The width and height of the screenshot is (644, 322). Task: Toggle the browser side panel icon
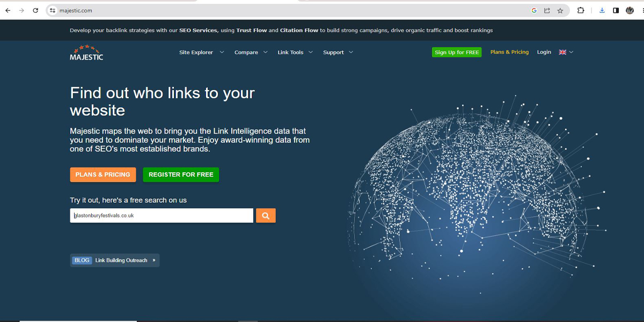click(x=616, y=10)
